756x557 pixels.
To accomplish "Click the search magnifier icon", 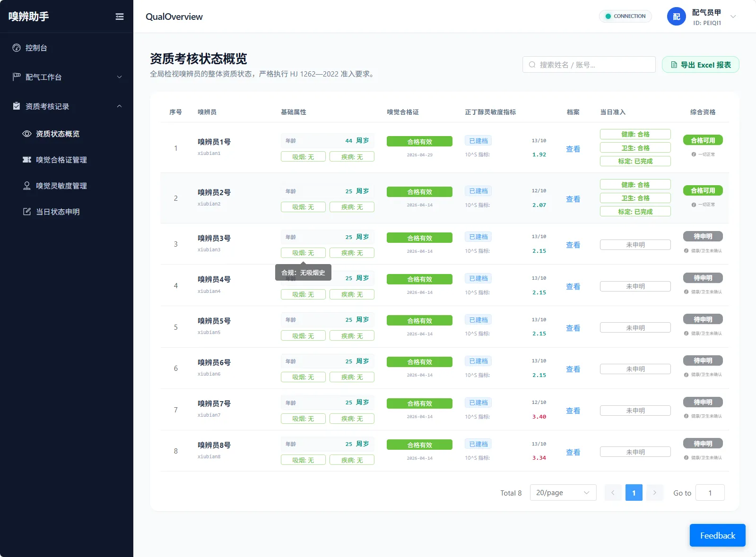I will coord(532,65).
